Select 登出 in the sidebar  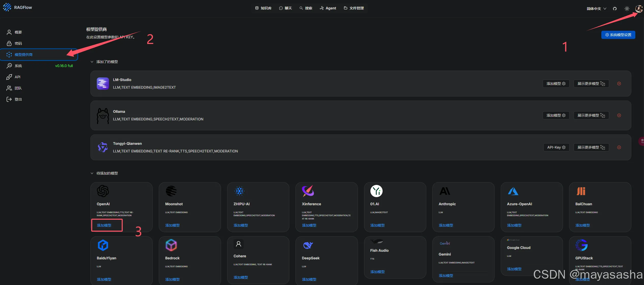click(39, 99)
